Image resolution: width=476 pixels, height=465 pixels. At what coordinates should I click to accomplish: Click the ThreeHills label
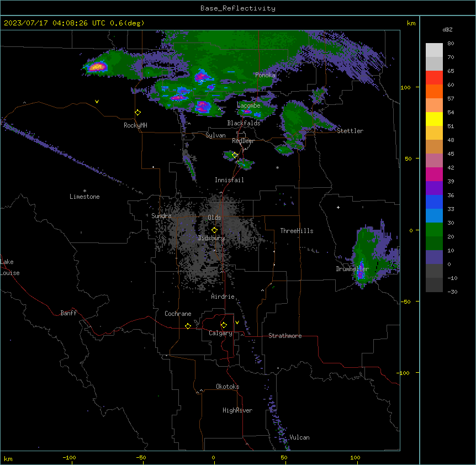[x=297, y=231]
